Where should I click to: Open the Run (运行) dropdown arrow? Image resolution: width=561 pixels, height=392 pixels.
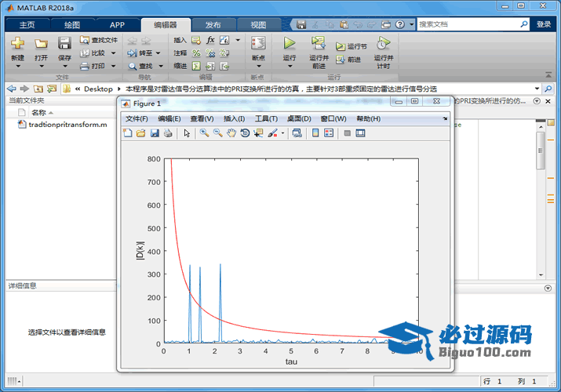(x=290, y=66)
